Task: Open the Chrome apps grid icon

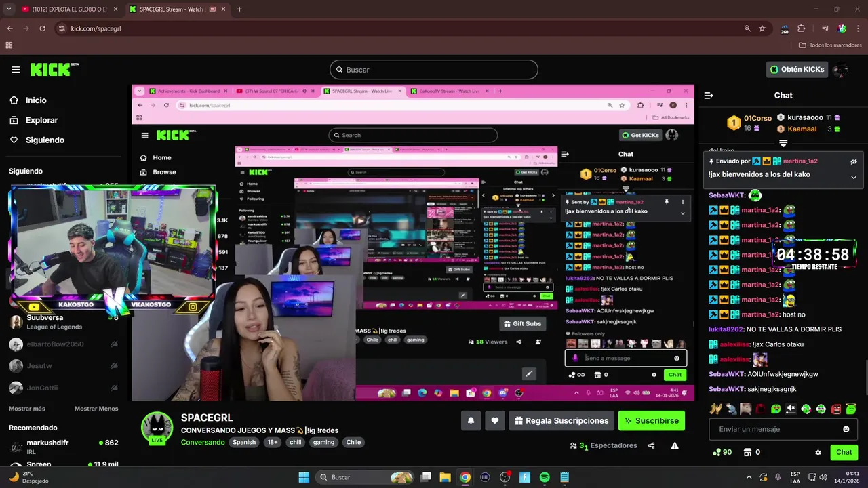Action: tap(9, 45)
